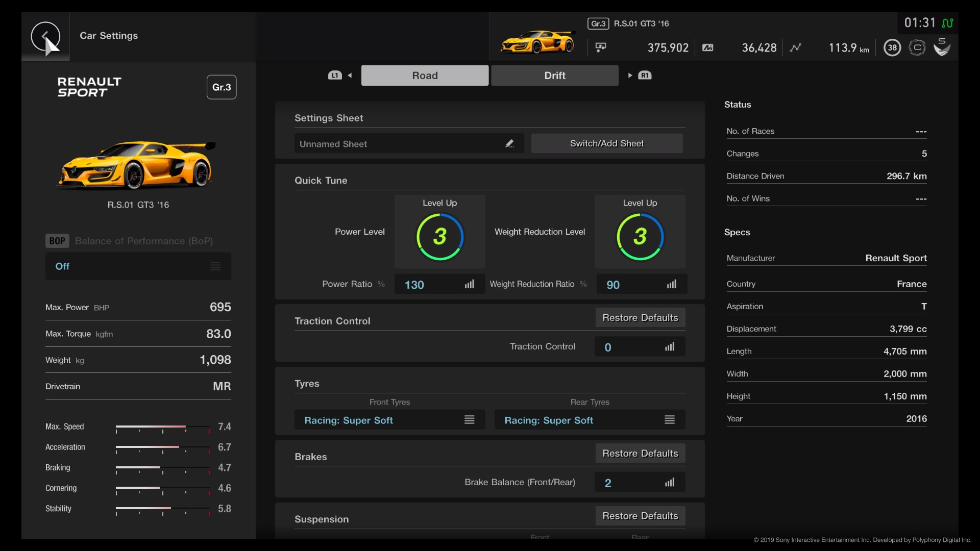Click the Car Settings title
Viewport: 980px width, 551px height.
(109, 36)
